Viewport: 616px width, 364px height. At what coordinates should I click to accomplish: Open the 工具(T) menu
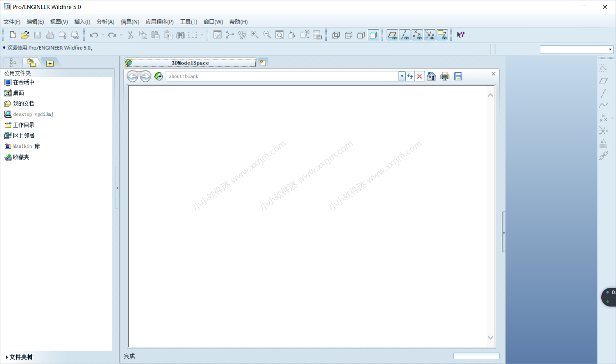189,22
